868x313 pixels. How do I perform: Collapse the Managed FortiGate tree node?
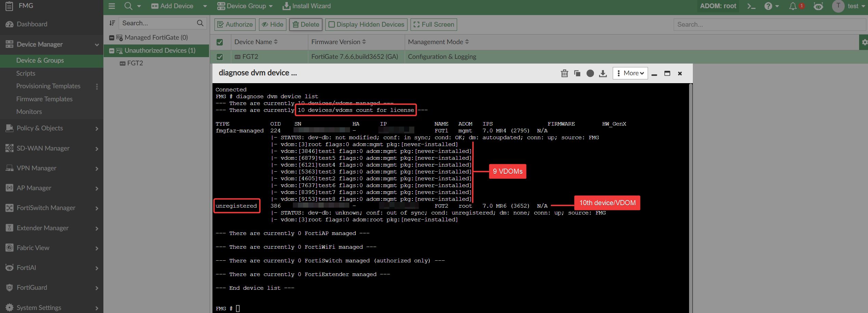pyautogui.click(x=112, y=38)
